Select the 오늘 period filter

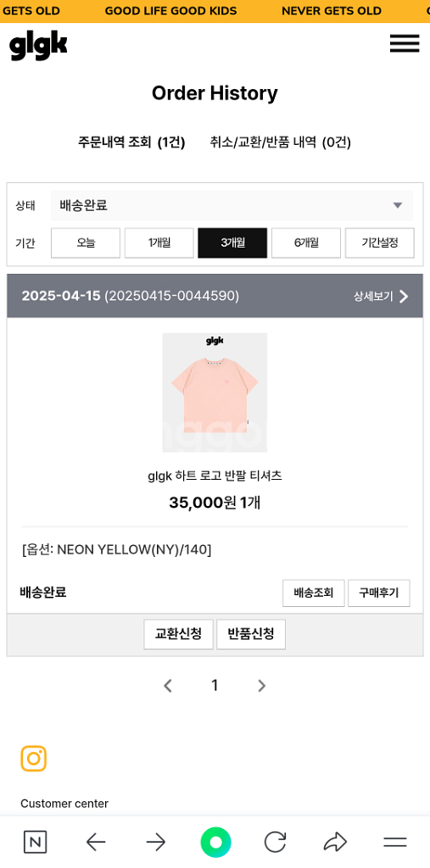[x=86, y=243]
